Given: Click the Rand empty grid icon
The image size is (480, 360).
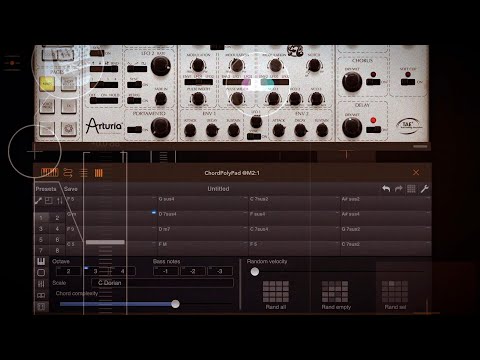Looking at the screenshot, I should tap(335, 291).
